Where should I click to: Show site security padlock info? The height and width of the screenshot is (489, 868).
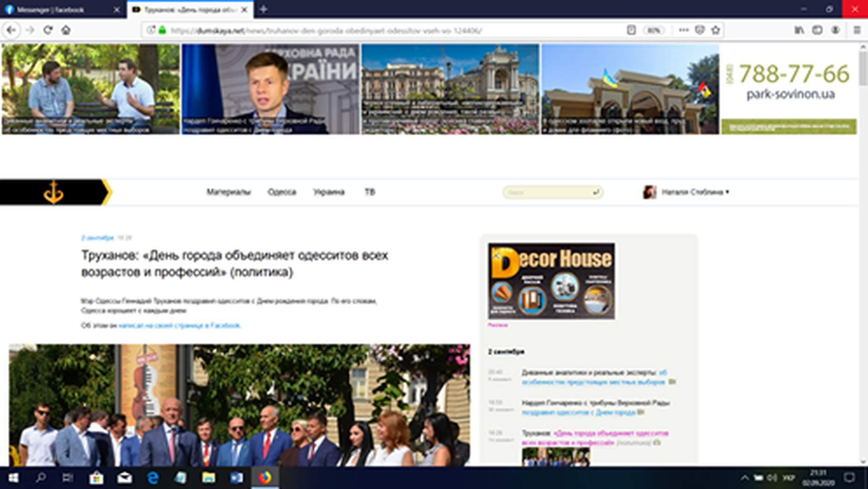pyautogui.click(x=162, y=30)
